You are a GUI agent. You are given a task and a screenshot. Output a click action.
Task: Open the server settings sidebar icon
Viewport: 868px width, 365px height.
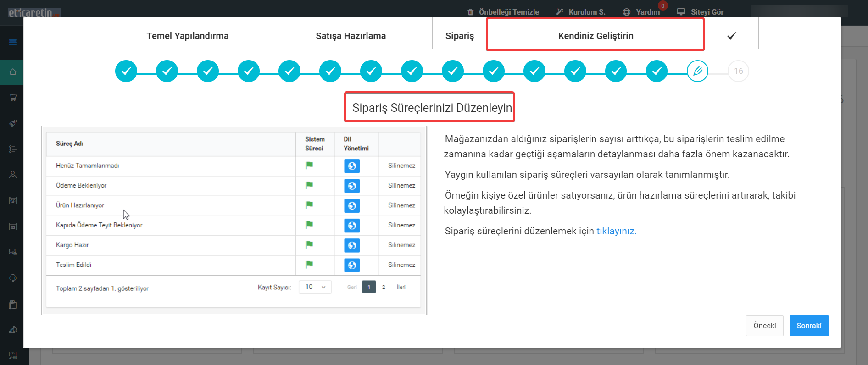tap(13, 252)
